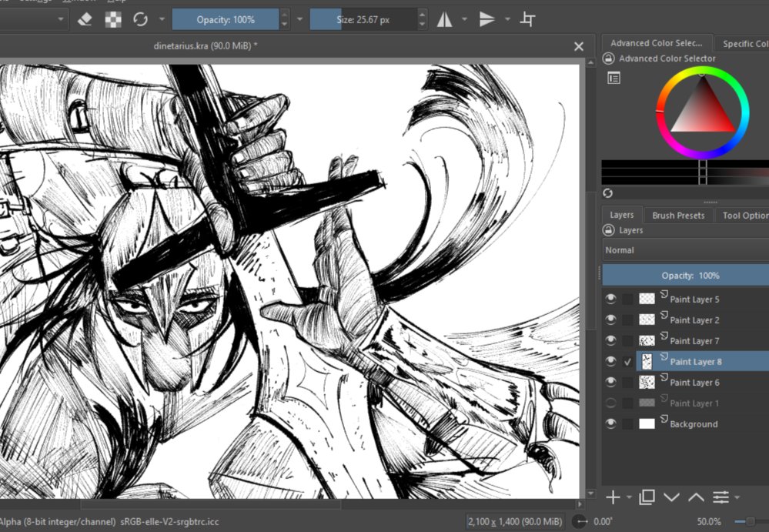769x532 pixels.
Task: Click the canvas rotation dial icon
Action: click(580, 522)
